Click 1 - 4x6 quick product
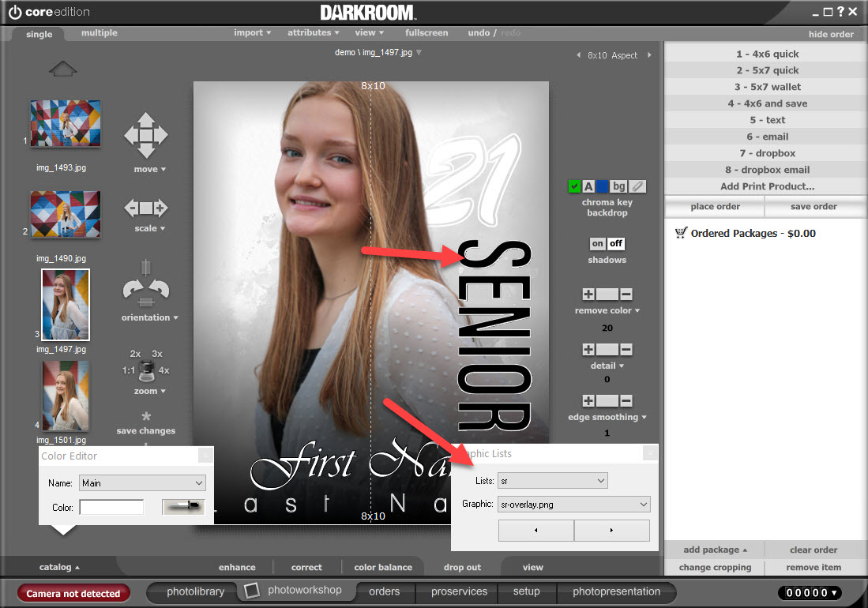 tap(767, 54)
